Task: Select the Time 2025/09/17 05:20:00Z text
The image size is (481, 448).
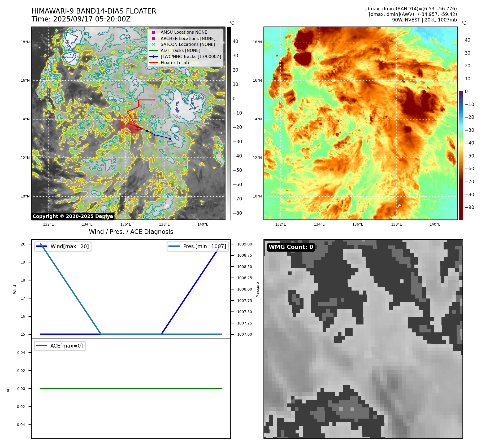Action: 81,19
